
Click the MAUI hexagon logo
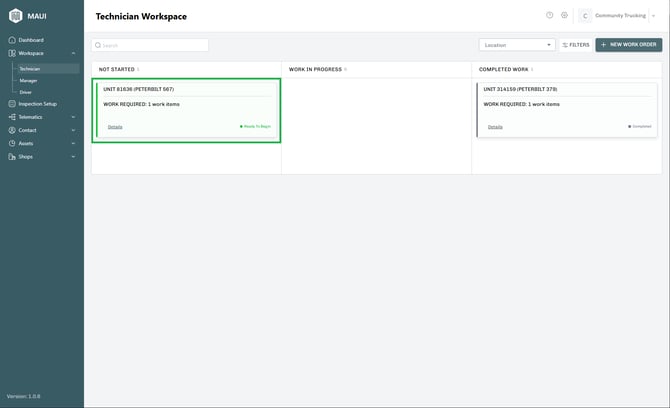(15, 16)
